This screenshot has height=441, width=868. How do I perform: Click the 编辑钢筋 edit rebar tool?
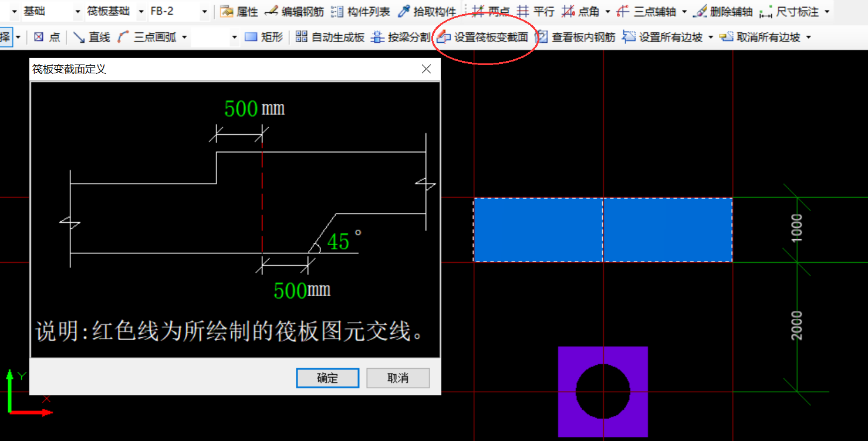coord(294,12)
